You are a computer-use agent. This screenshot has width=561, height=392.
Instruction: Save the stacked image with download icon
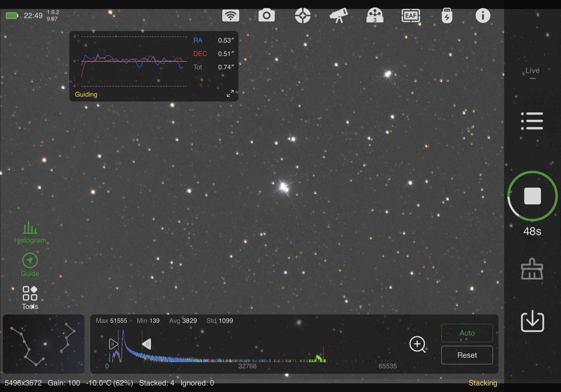pos(532,321)
